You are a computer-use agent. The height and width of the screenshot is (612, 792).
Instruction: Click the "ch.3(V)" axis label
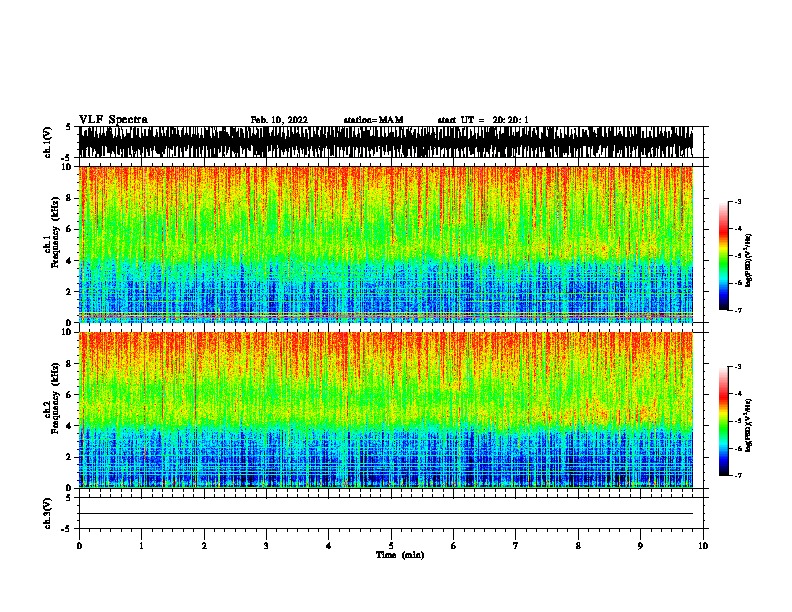(48, 514)
